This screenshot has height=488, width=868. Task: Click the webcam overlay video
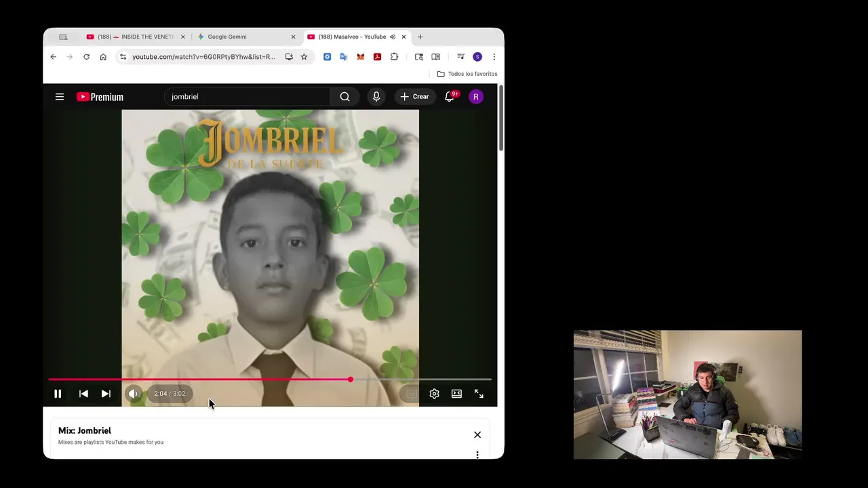click(688, 394)
